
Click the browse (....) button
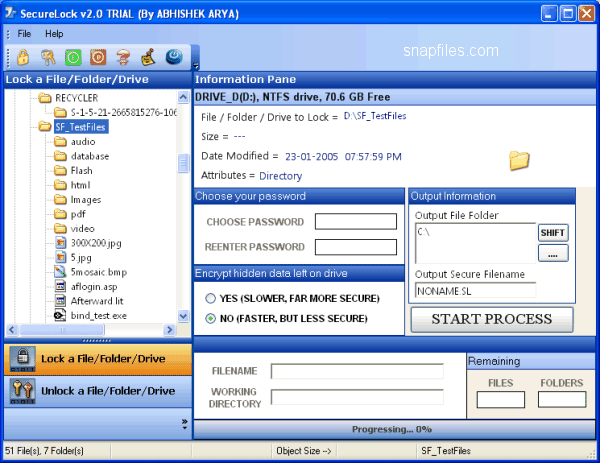click(x=553, y=253)
